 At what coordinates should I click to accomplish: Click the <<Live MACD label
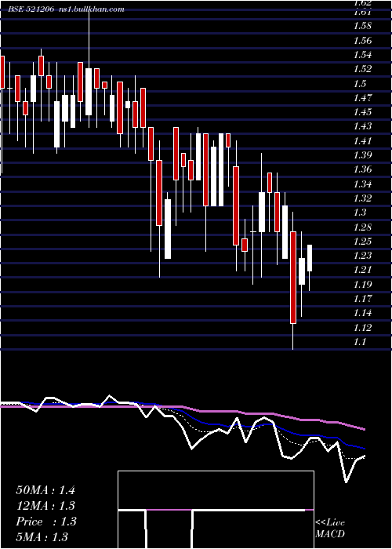[x=330, y=529]
